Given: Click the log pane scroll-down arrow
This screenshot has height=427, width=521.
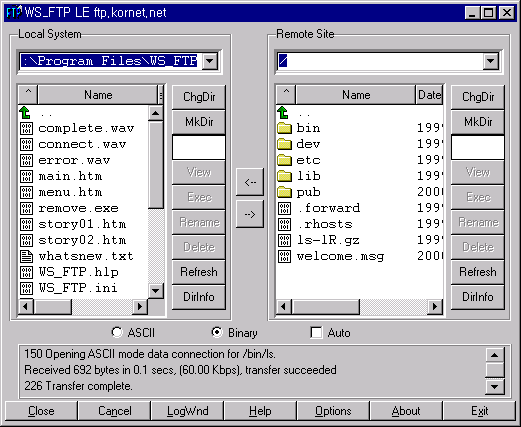Looking at the screenshot, I should click(x=495, y=387).
